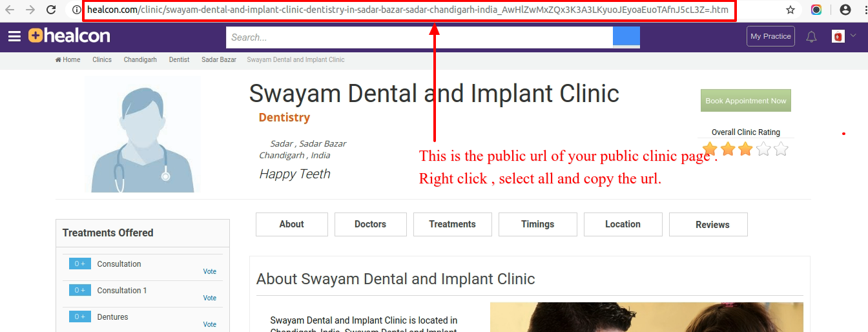Focus the Search input field
Image resolution: width=868 pixels, height=332 pixels.
419,37
